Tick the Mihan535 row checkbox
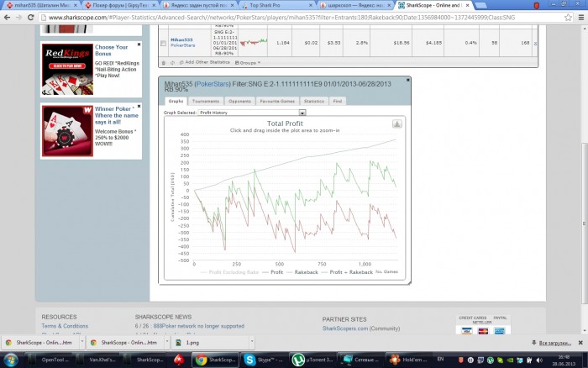588x368 pixels. tap(163, 43)
